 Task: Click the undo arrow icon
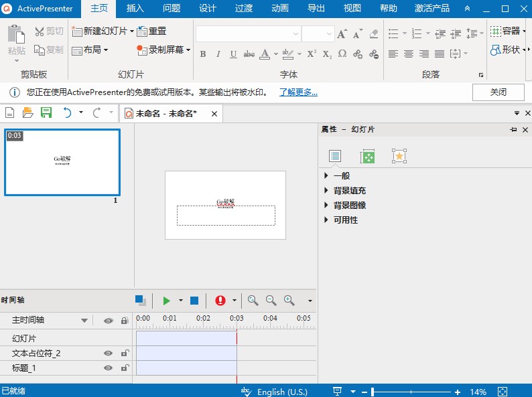point(66,113)
